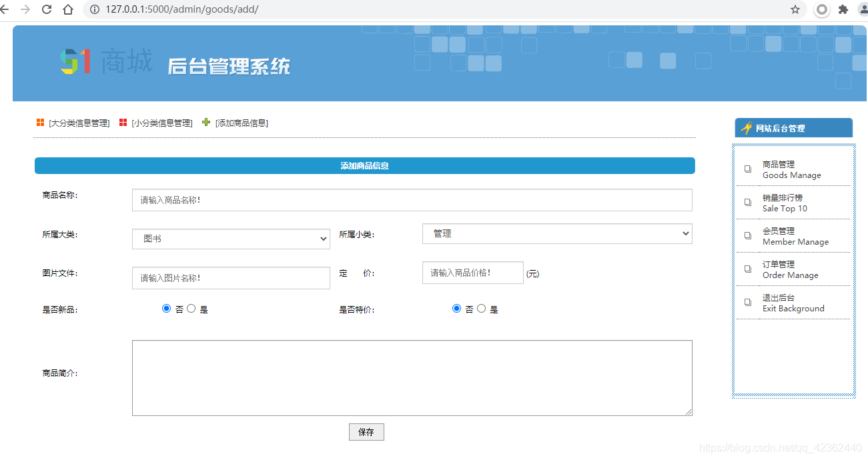The image size is (868, 460).
Task: Open 订单管理 Order Manage menu
Action: point(791,269)
